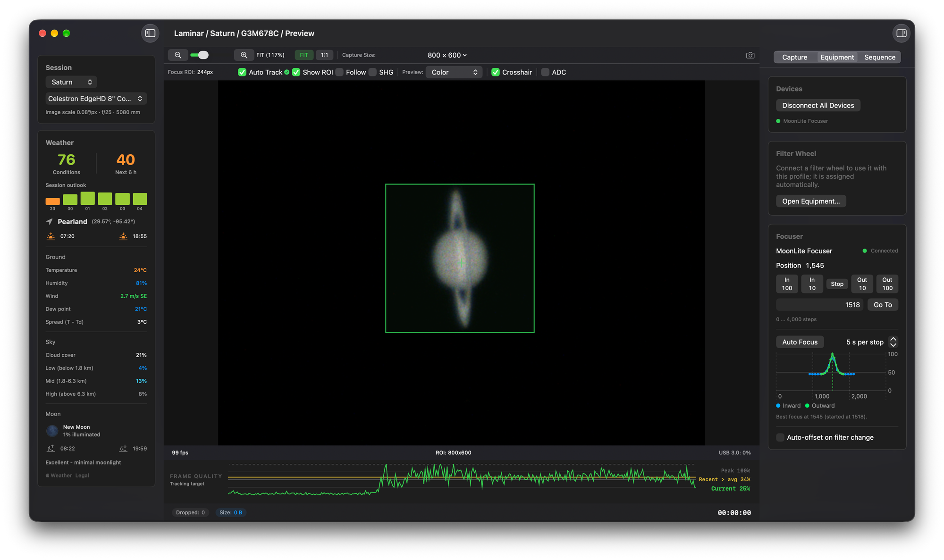
Task: Click Disconnect All Devices
Action: tap(818, 106)
